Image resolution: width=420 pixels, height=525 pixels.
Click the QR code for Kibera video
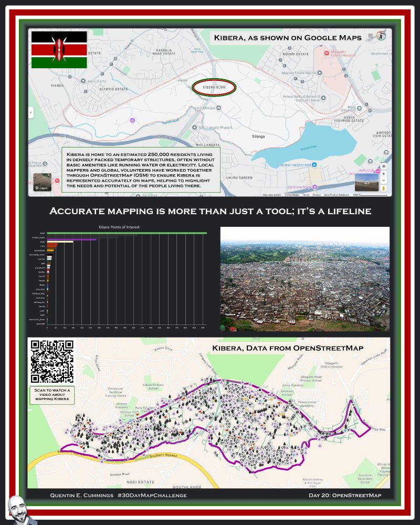pyautogui.click(x=52, y=362)
